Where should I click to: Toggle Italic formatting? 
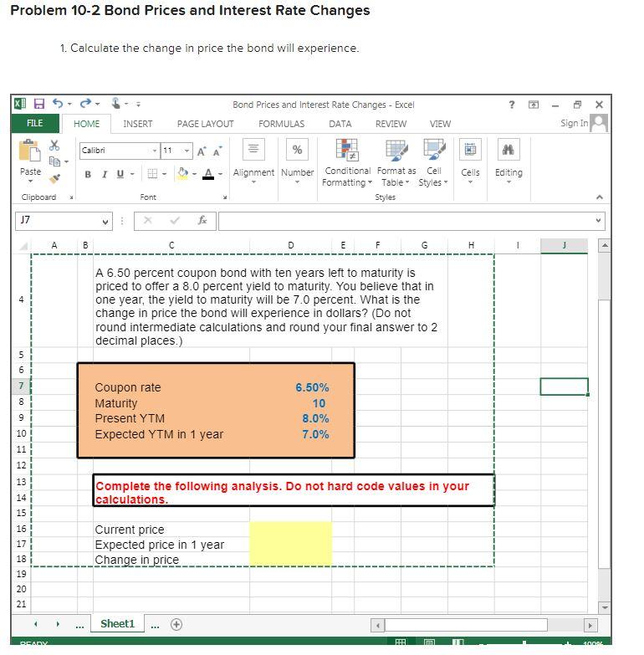click(105, 174)
